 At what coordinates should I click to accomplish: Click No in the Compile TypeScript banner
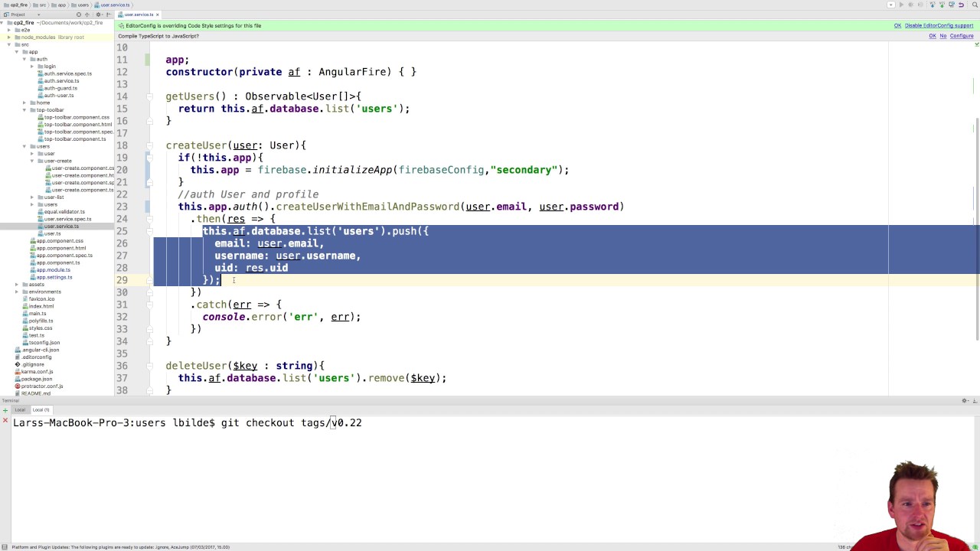(943, 36)
